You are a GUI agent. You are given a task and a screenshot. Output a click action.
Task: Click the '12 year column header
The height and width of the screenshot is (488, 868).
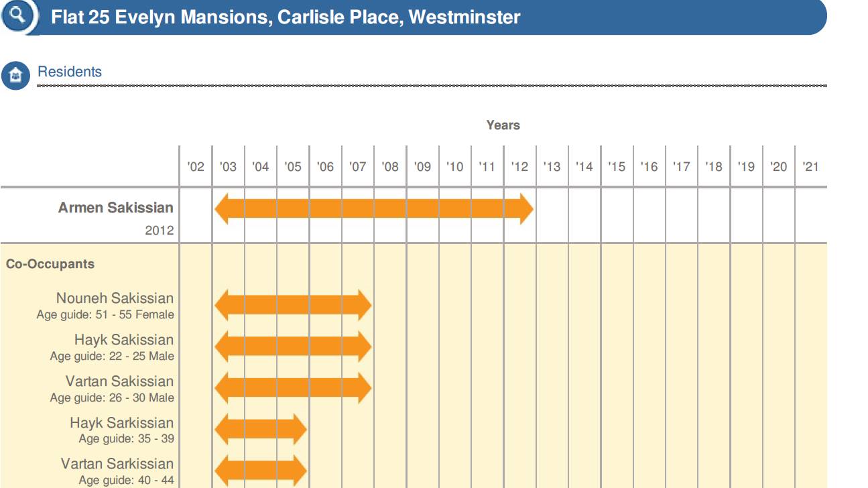(x=519, y=167)
